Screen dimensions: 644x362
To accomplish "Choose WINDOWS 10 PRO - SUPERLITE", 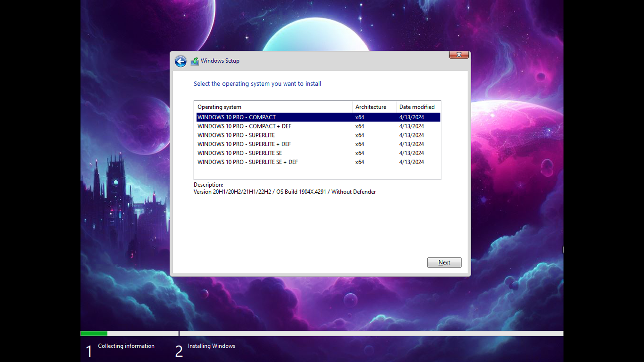I will [236, 135].
